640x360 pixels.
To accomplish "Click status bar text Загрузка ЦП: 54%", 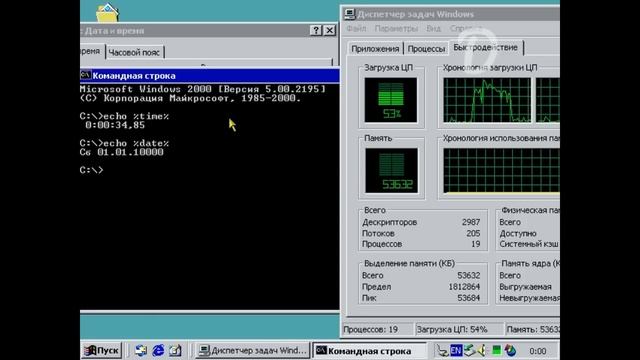I will point(452,329).
